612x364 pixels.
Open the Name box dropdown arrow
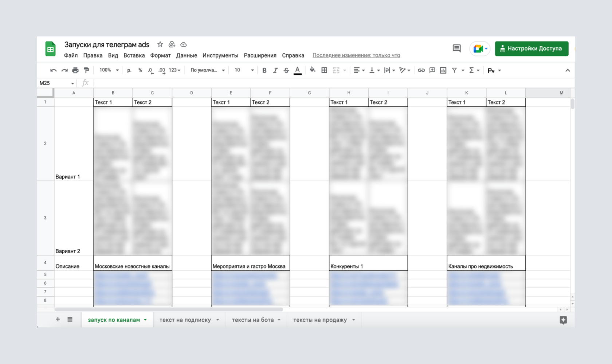pyautogui.click(x=72, y=83)
